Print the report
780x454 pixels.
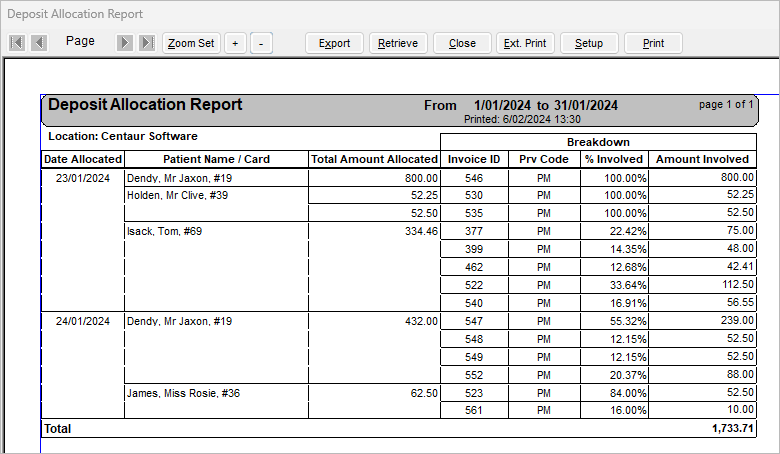[x=653, y=43]
